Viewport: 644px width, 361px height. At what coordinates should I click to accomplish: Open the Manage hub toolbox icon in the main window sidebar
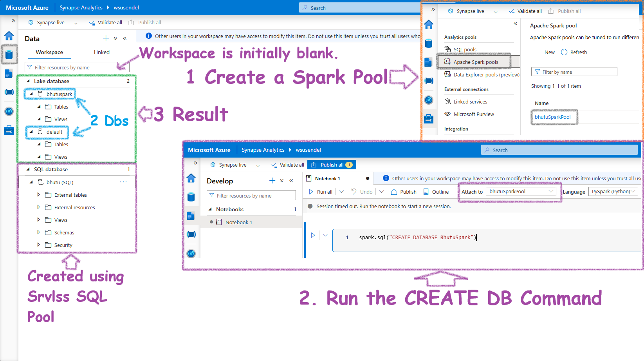tap(9, 130)
